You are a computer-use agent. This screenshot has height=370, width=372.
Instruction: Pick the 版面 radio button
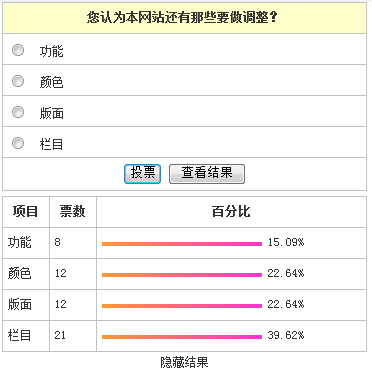pyautogui.click(x=18, y=112)
